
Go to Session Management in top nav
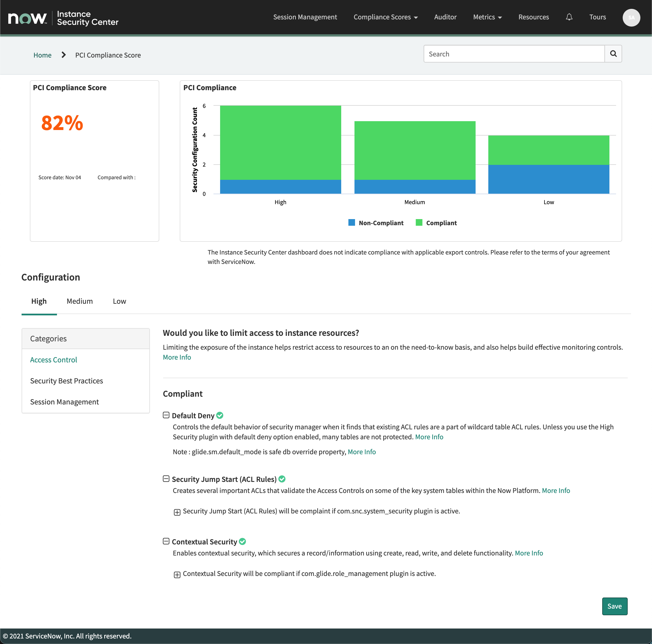click(x=305, y=17)
